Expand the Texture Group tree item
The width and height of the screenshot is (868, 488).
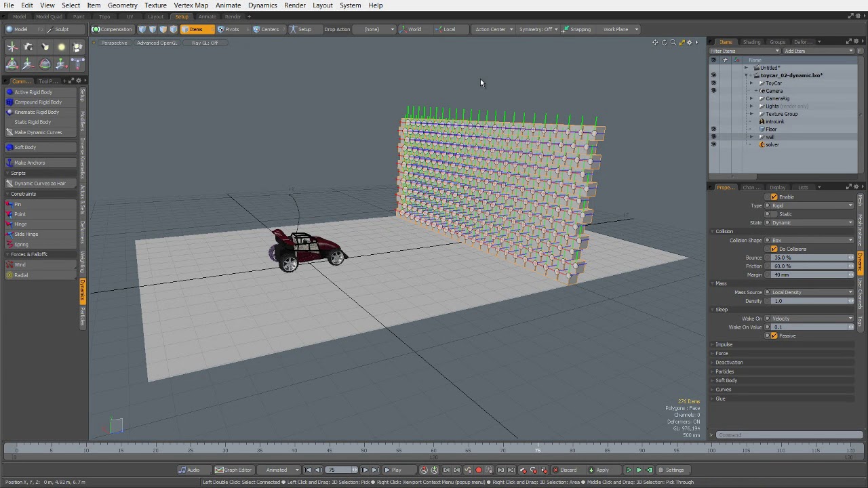(x=751, y=115)
